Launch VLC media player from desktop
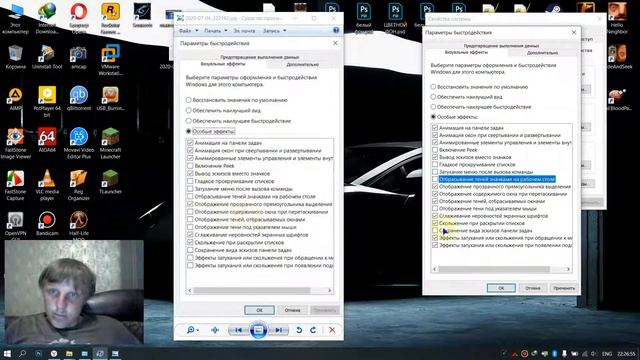 47,185
